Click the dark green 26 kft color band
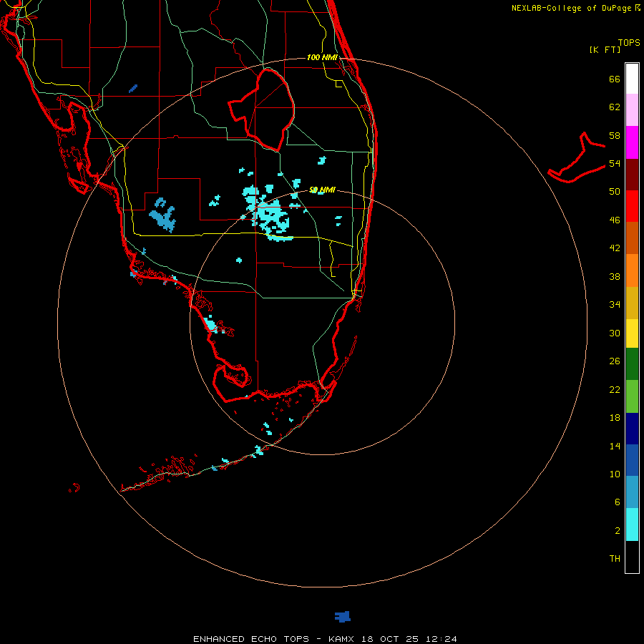Image resolution: width=644 pixels, height=644 pixels. pyautogui.click(x=632, y=364)
